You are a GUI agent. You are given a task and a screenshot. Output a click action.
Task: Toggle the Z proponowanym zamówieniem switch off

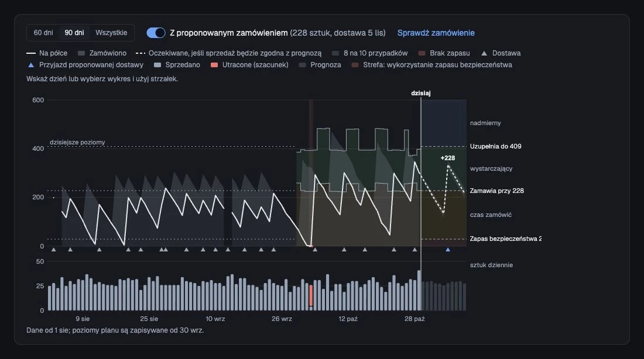pos(156,33)
